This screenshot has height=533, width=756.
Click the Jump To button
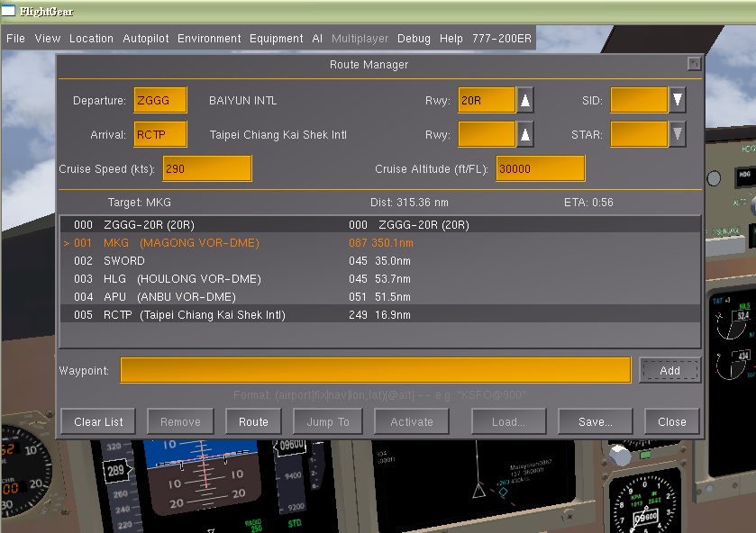328,421
